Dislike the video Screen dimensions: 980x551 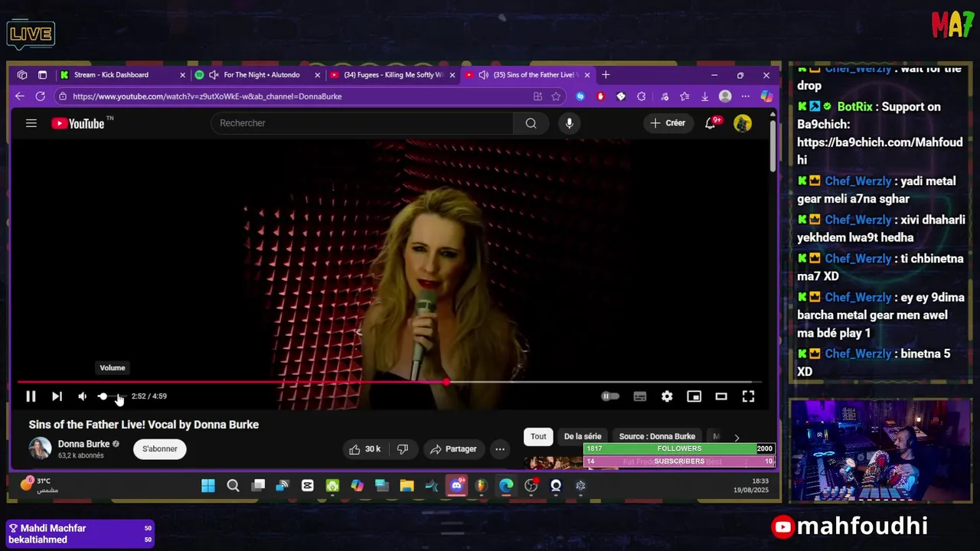(403, 449)
